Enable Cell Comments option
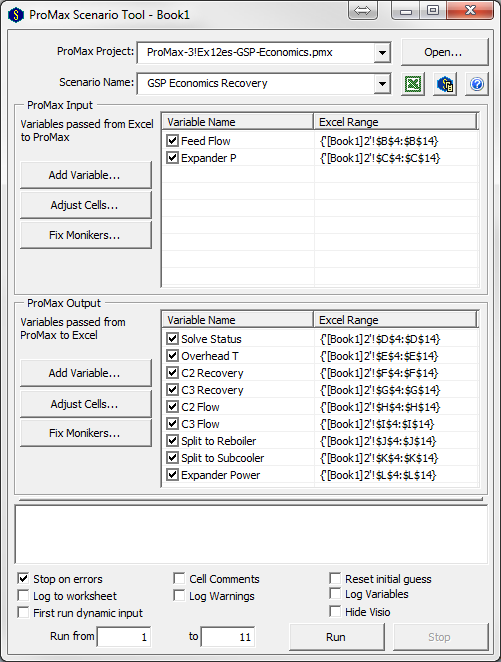Screen dimensions: 501x662 tap(179, 578)
